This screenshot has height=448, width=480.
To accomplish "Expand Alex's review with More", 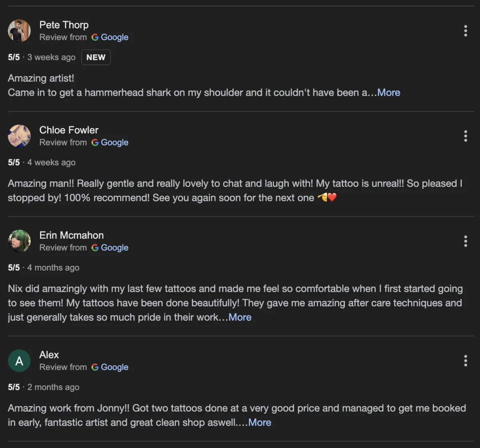I will (x=260, y=422).
